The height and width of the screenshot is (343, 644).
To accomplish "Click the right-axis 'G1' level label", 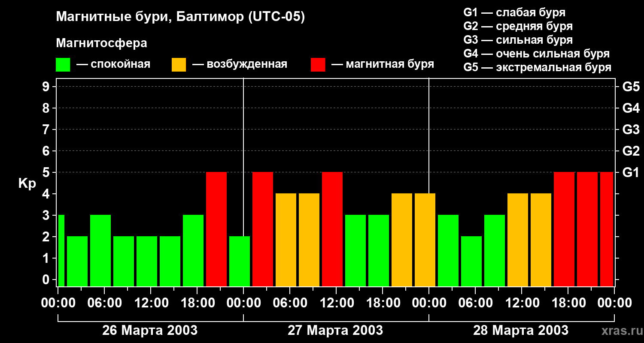I will coord(631,172).
